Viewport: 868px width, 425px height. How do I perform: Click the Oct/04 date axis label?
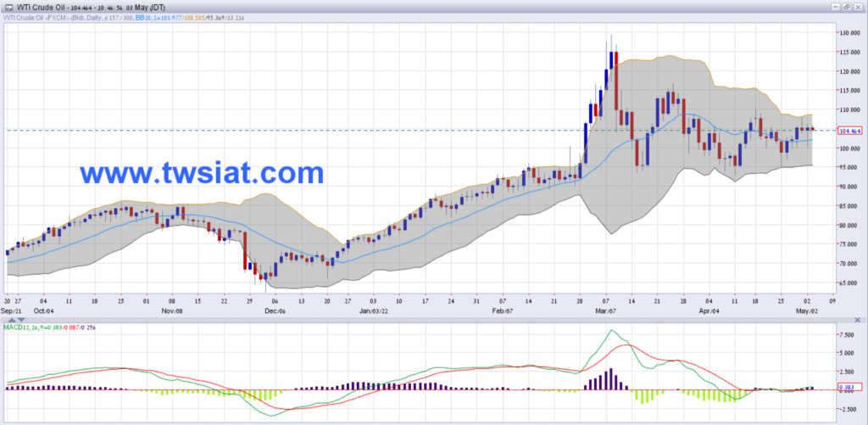click(44, 311)
